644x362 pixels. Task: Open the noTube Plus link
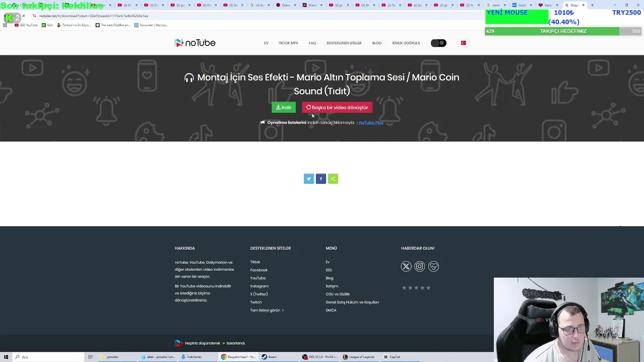coord(370,123)
